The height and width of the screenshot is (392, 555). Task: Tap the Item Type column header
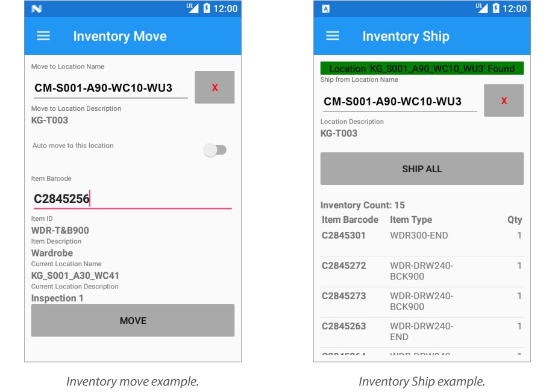(411, 220)
